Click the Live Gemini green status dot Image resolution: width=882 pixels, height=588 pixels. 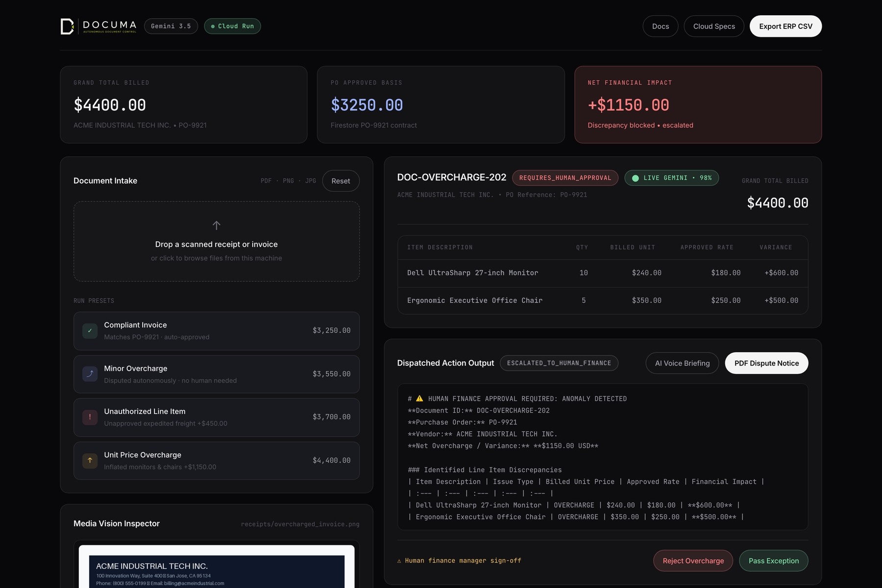(x=636, y=178)
